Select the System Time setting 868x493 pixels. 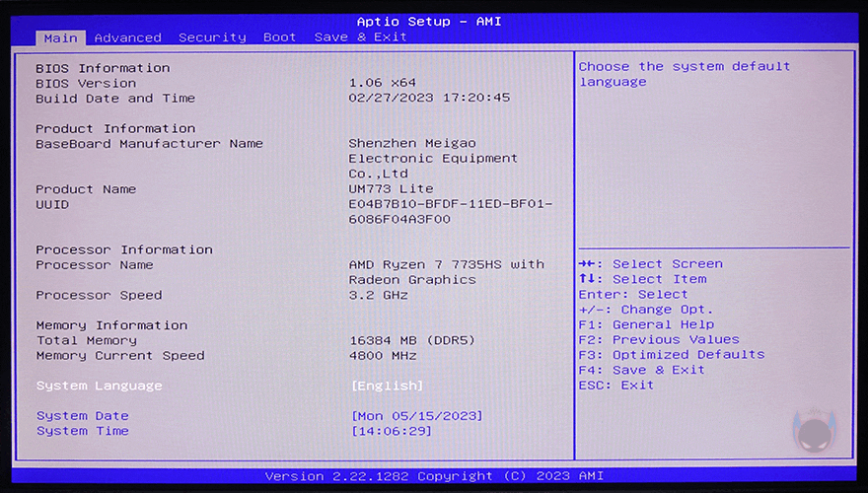[83, 431]
